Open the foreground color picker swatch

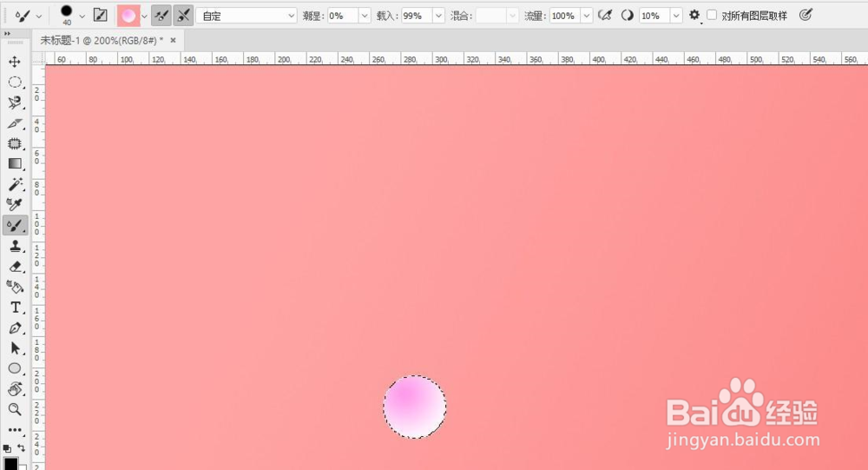pos(10,464)
